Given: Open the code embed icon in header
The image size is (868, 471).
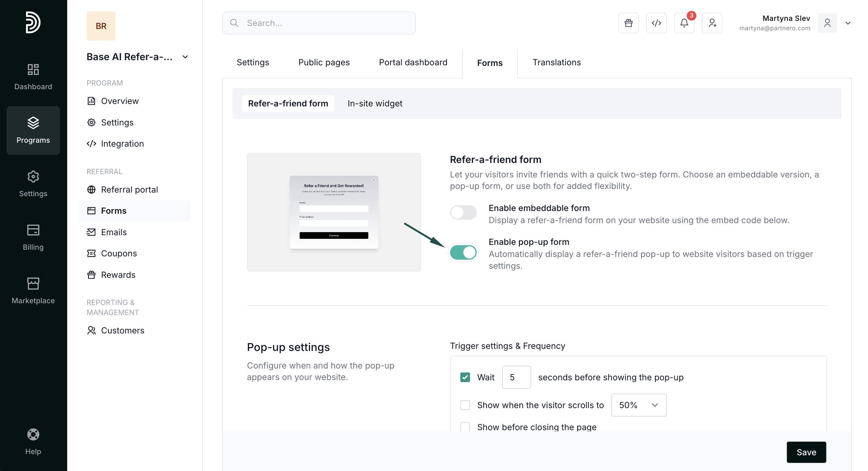Looking at the screenshot, I should pos(656,23).
